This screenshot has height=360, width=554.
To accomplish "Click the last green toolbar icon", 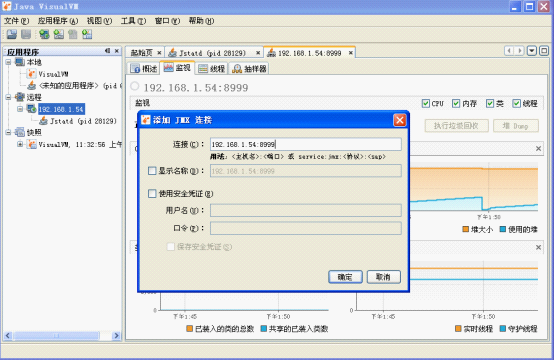I will coord(87,34).
